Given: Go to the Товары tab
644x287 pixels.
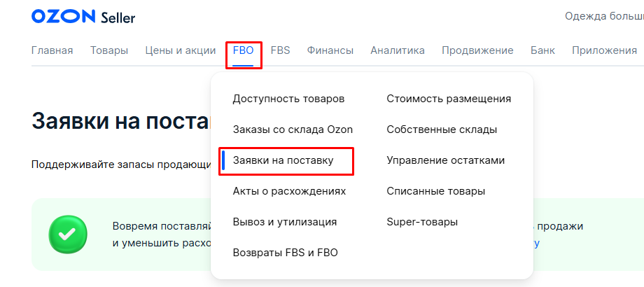Looking at the screenshot, I should coord(109,50).
